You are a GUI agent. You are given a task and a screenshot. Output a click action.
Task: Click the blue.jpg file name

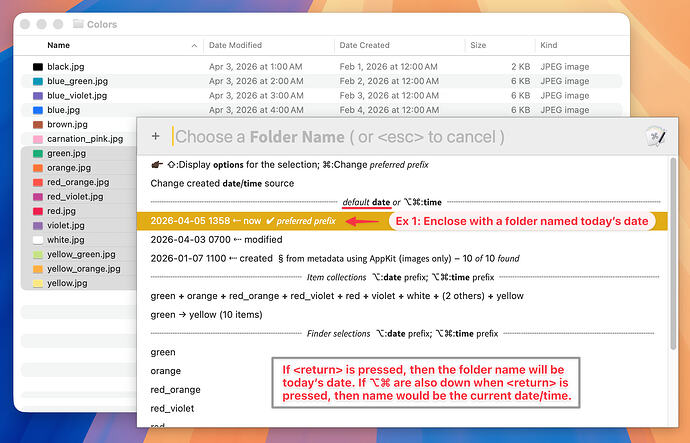point(63,110)
